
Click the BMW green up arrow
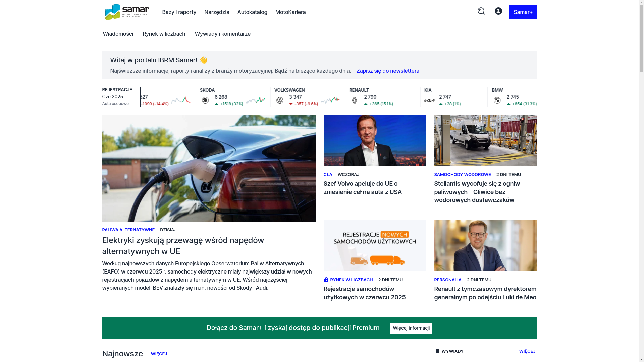pos(508,104)
